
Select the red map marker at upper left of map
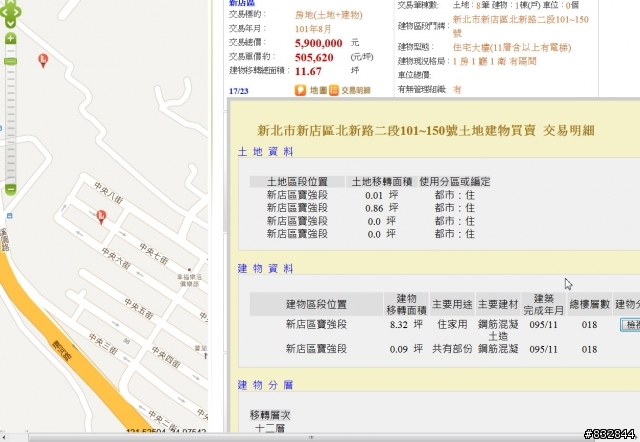click(43, 60)
